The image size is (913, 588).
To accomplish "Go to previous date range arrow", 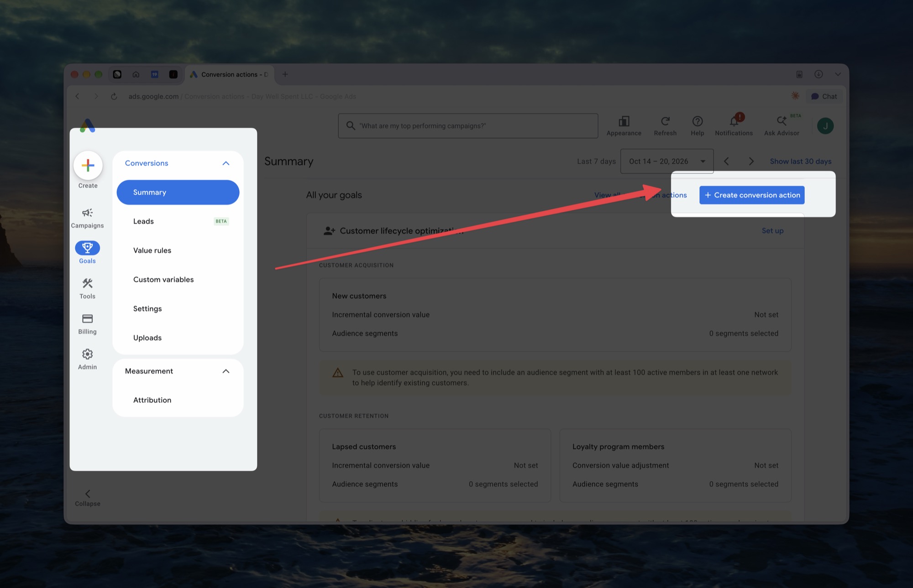I will tap(726, 161).
